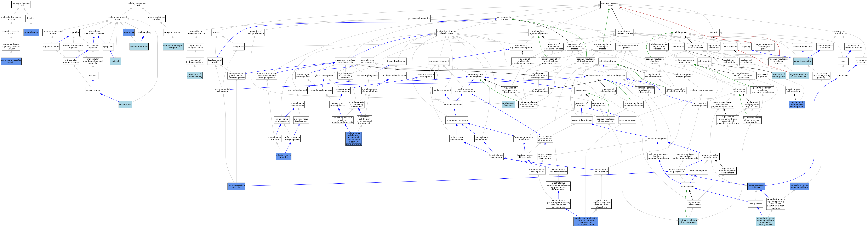Click the 'olfactory nerve formation' node

point(283,156)
